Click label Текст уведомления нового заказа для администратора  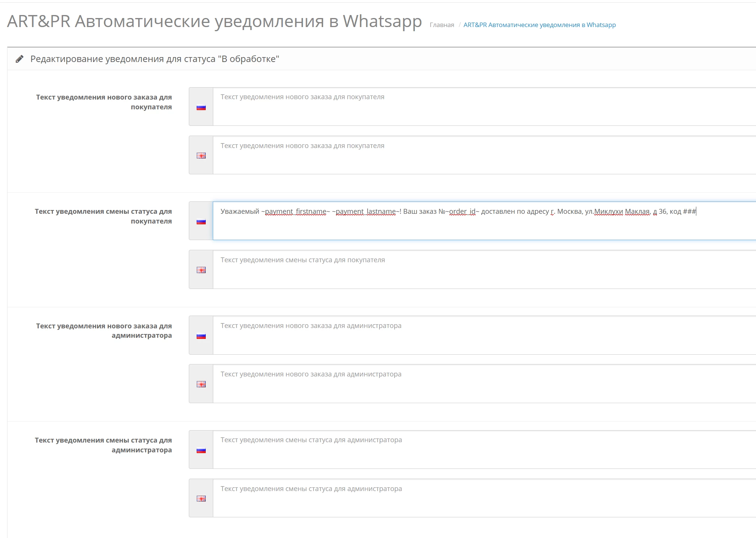(x=104, y=331)
